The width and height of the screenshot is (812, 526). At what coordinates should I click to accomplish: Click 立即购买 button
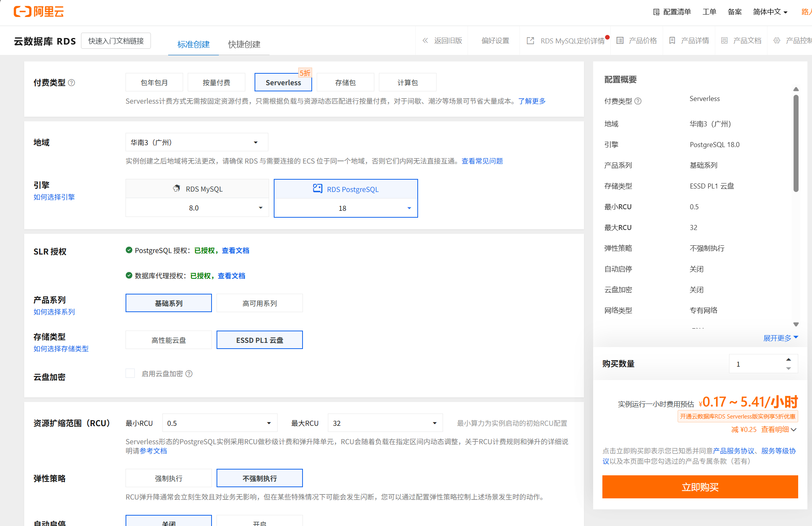pos(700,487)
